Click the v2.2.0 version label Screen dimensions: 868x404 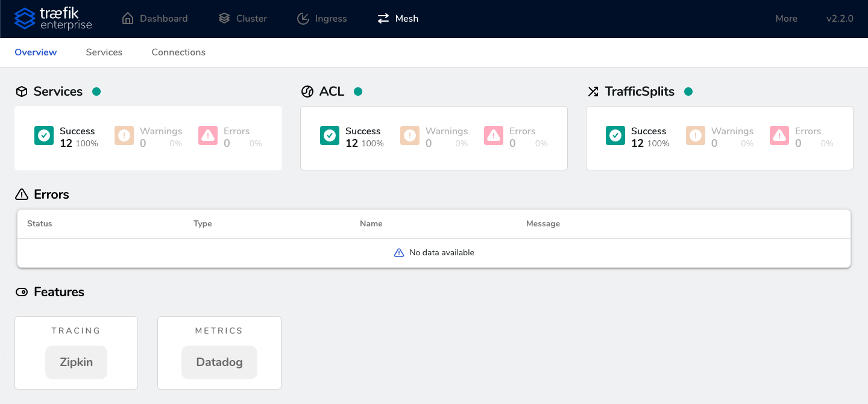point(840,18)
